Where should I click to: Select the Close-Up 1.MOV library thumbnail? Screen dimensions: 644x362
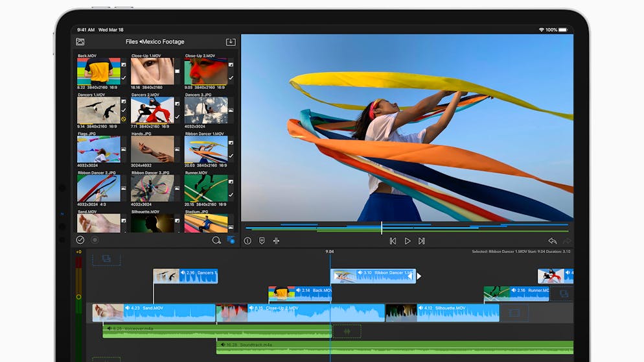click(x=152, y=71)
